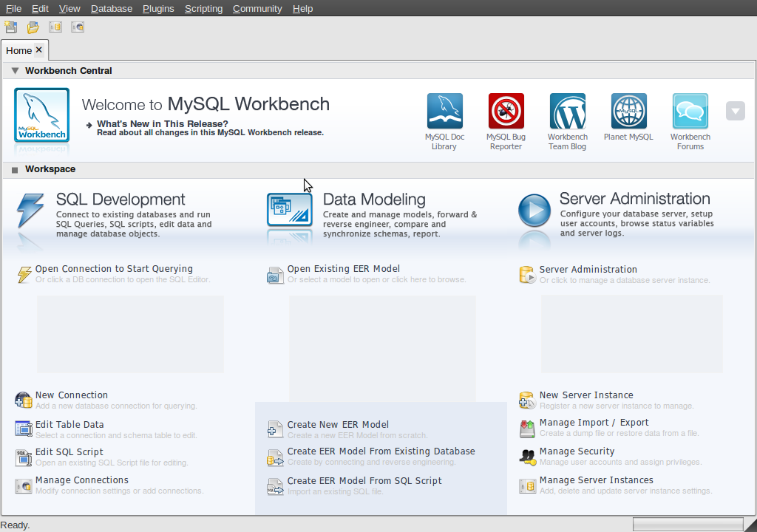Click Create New EER Model link

(338, 424)
